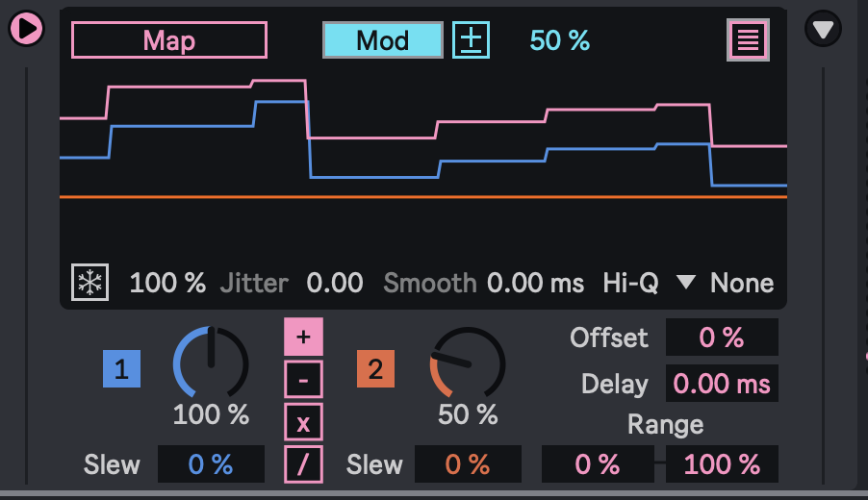
Task: Click the snowflake freeze icon
Action: point(89,283)
